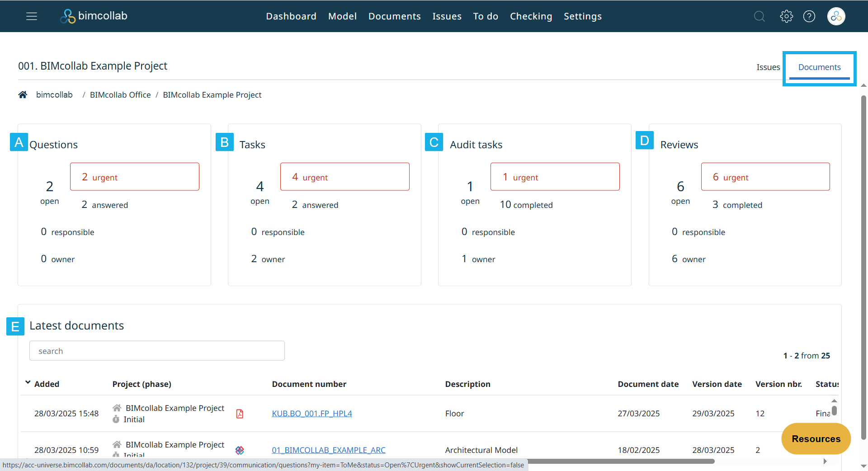Click 2 answered under Tasks
The width and height of the screenshot is (868, 471).
coord(315,205)
